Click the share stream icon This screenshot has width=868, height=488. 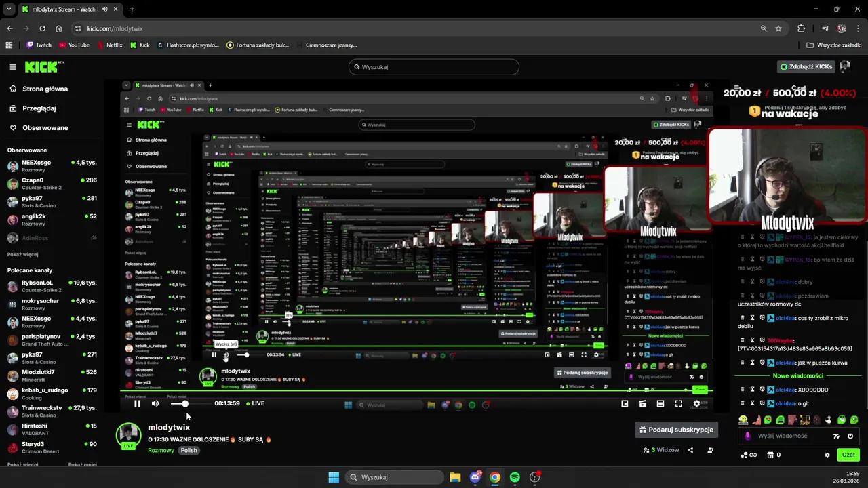[690, 450]
